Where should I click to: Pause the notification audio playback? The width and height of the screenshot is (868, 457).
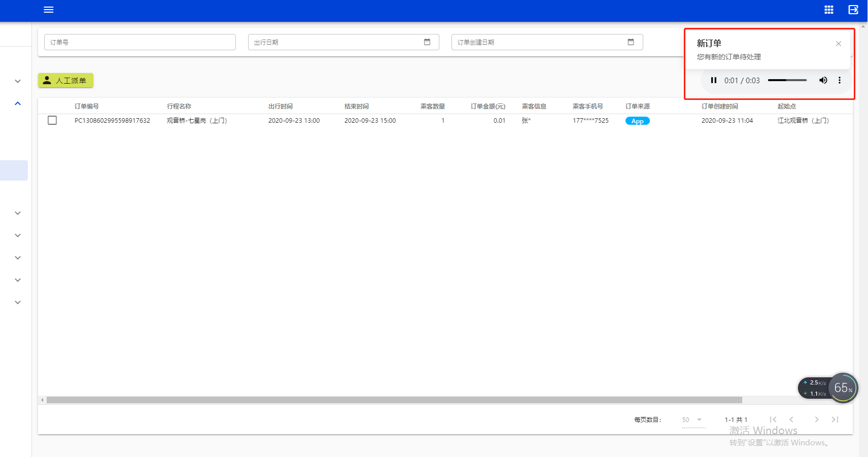coord(714,80)
